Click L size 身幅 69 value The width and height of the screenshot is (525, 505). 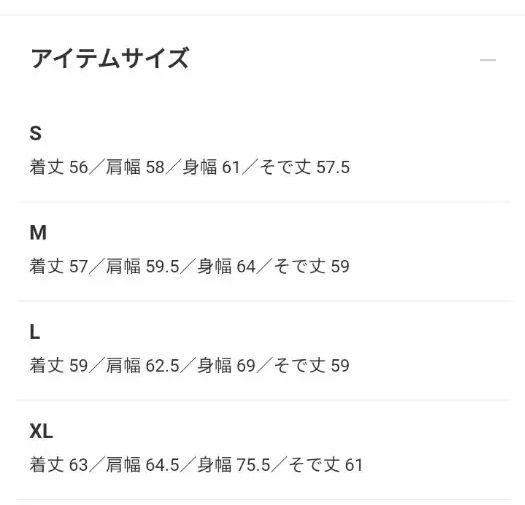coord(226,365)
